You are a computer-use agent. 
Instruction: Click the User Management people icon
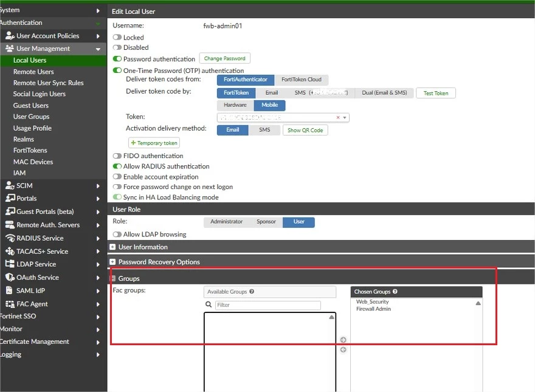[10, 49]
